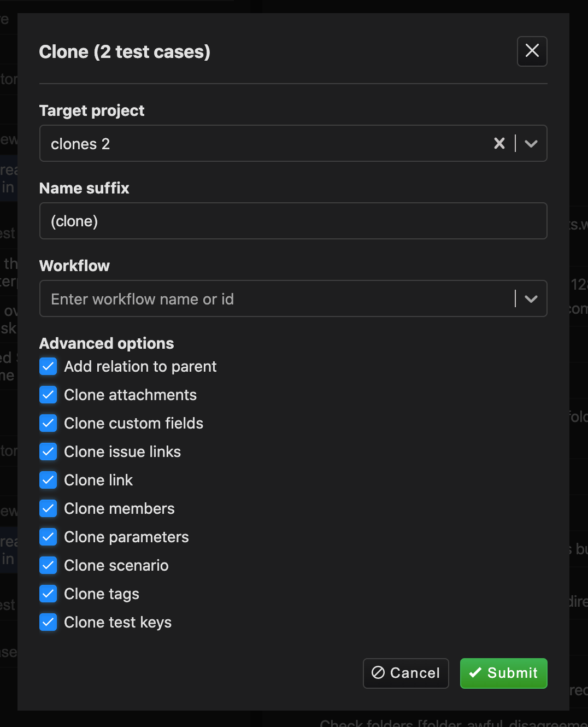Uncheck Clone parameters checkbox
The image size is (588, 727).
[49, 537]
